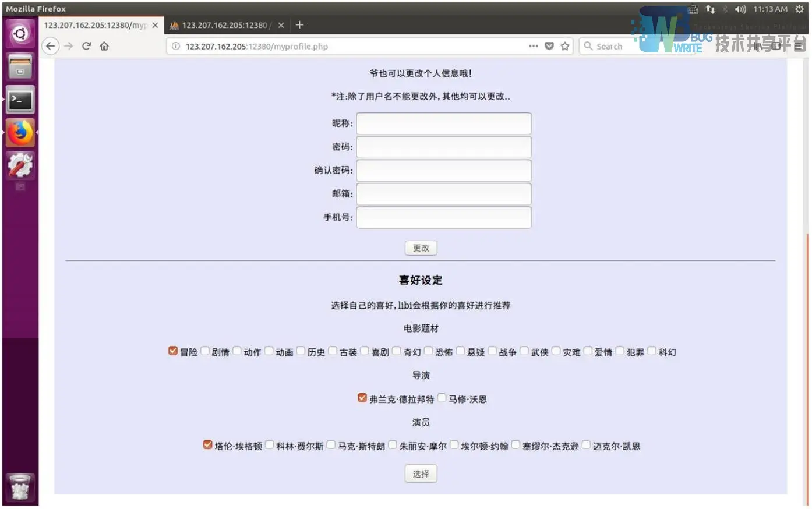Click the 邮箱 email field
The width and height of the screenshot is (812, 509).
[444, 194]
